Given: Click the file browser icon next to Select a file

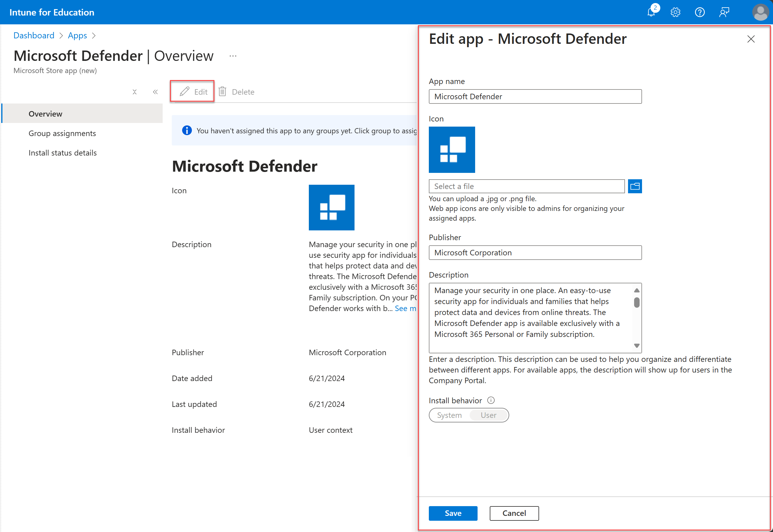Looking at the screenshot, I should click(x=636, y=186).
